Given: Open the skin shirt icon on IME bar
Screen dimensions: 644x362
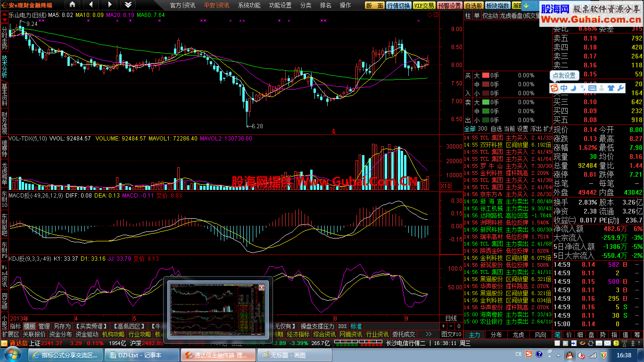Looking at the screenshot, I should coord(611,88).
